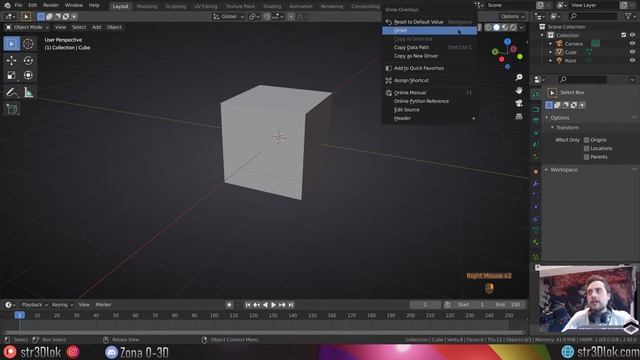The width and height of the screenshot is (640, 360).
Task: Toggle auto keying record button in timeline
Action: click(229, 304)
